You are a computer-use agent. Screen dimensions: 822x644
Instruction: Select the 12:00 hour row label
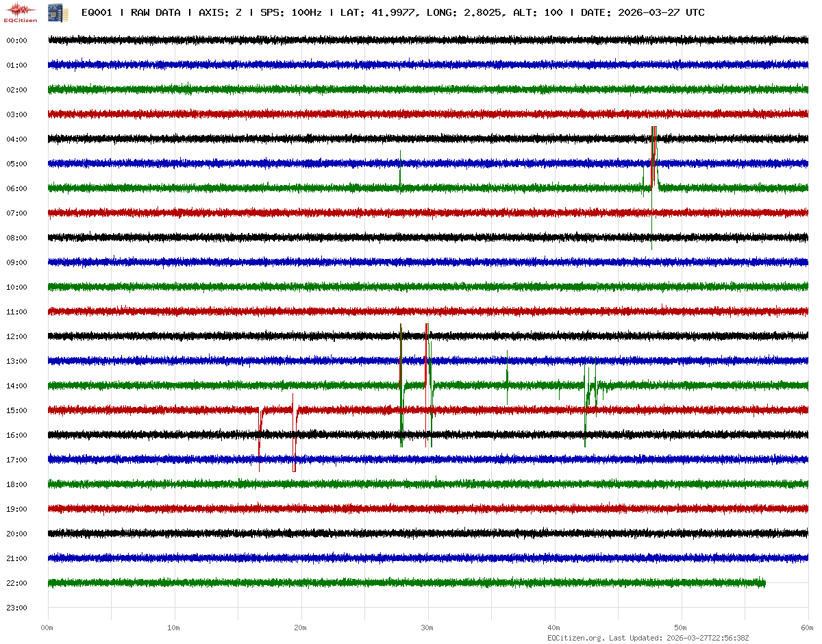point(16,336)
